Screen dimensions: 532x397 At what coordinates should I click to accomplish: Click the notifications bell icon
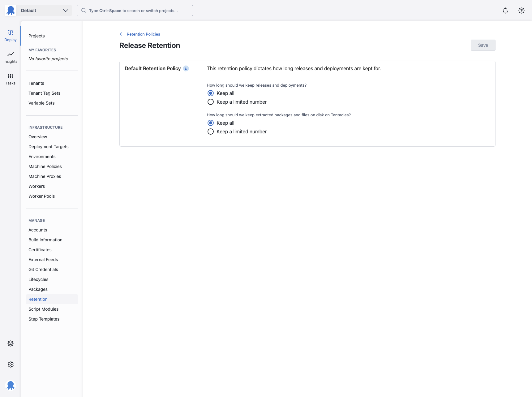tap(505, 11)
